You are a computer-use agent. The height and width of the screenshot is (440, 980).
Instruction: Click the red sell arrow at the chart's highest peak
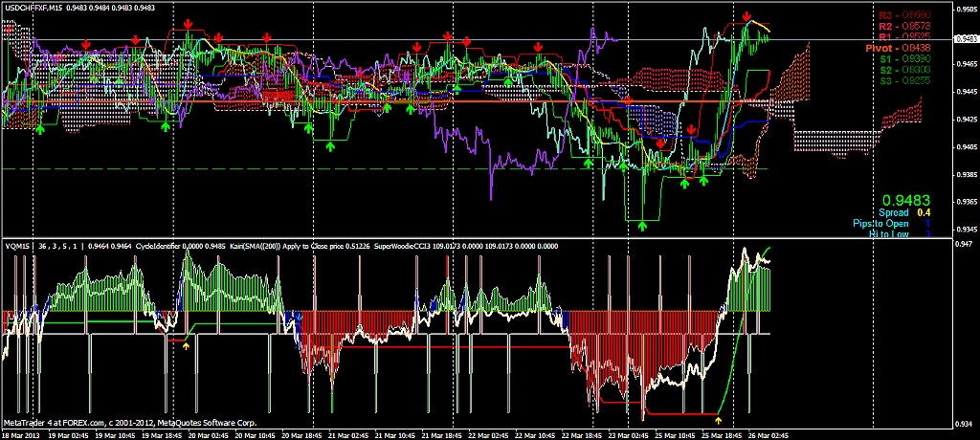coord(746,16)
